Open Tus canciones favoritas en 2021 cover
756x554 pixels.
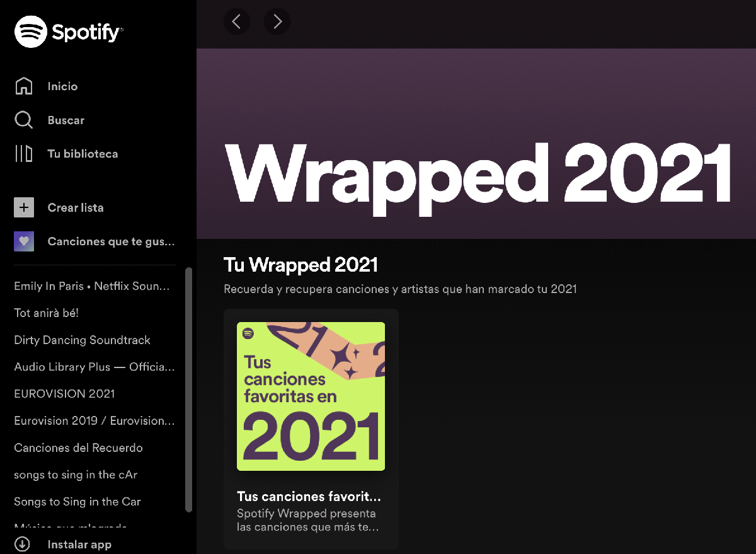tap(311, 396)
